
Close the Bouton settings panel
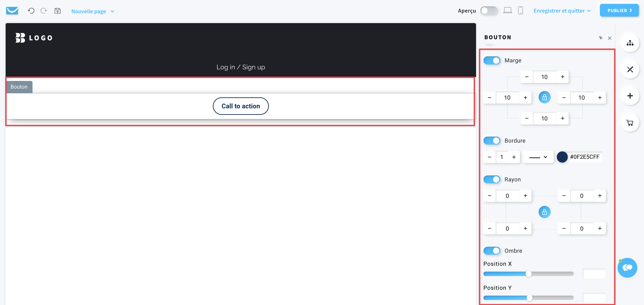[609, 38]
